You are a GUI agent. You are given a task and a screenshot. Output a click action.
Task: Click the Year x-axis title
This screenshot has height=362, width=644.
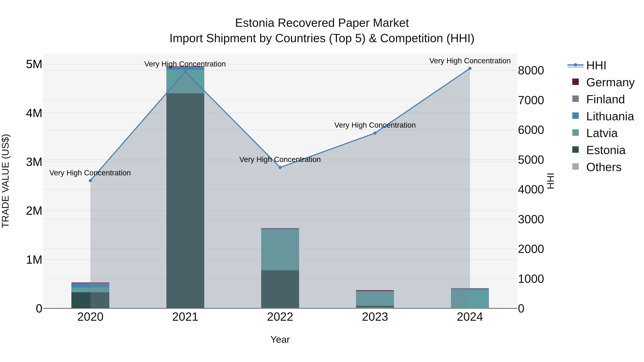click(280, 339)
